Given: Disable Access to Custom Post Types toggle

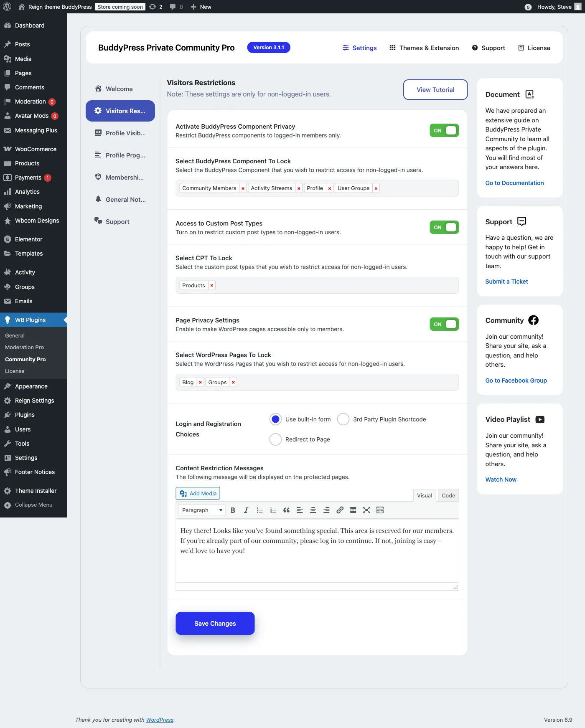Looking at the screenshot, I should (x=444, y=227).
